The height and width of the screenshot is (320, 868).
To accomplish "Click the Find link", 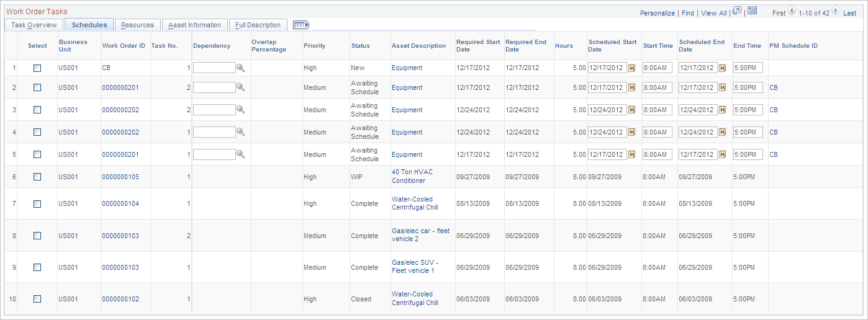I will [x=688, y=13].
